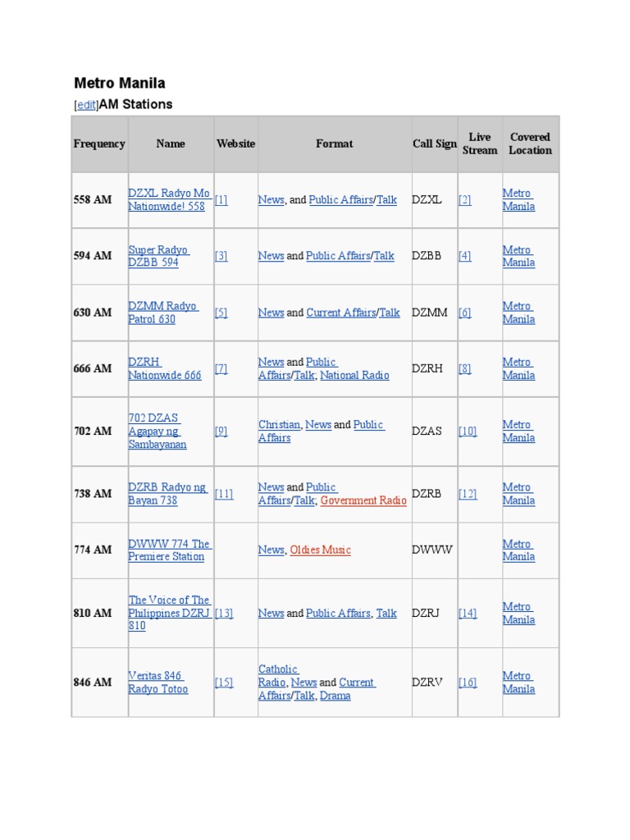The image size is (630, 840).
Task: Open Super Radyo DZBB 594 link
Action: coord(158,256)
